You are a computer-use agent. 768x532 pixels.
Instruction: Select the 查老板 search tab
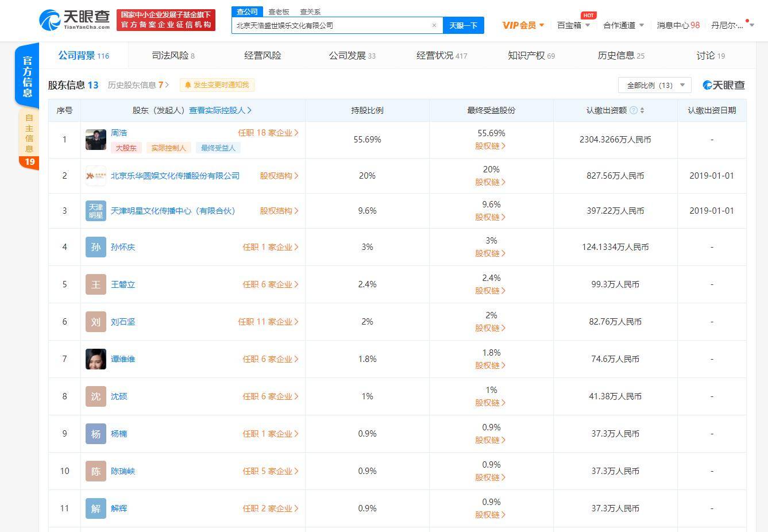pos(279,11)
